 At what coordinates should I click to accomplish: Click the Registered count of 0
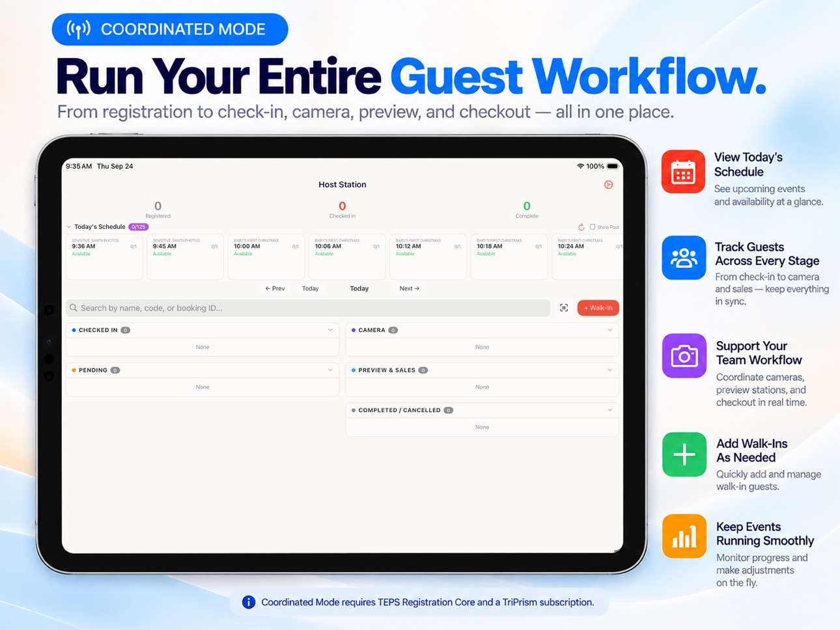(158, 206)
